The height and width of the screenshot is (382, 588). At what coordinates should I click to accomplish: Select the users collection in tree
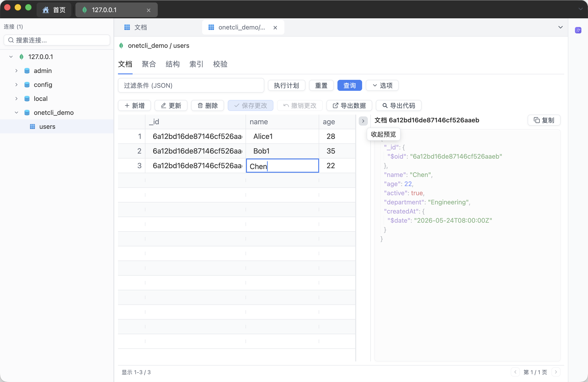tap(57, 126)
